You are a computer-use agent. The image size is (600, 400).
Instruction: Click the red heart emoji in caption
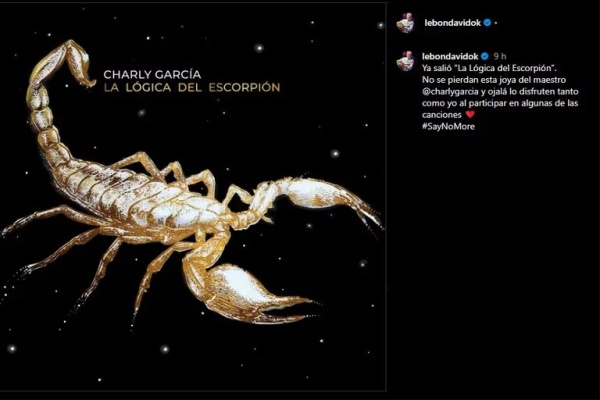click(x=470, y=114)
